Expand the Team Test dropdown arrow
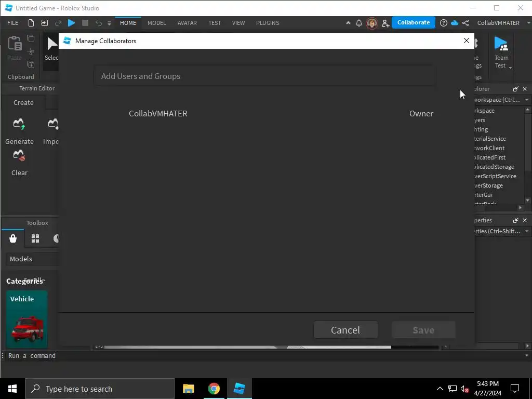532x399 pixels. click(510, 67)
